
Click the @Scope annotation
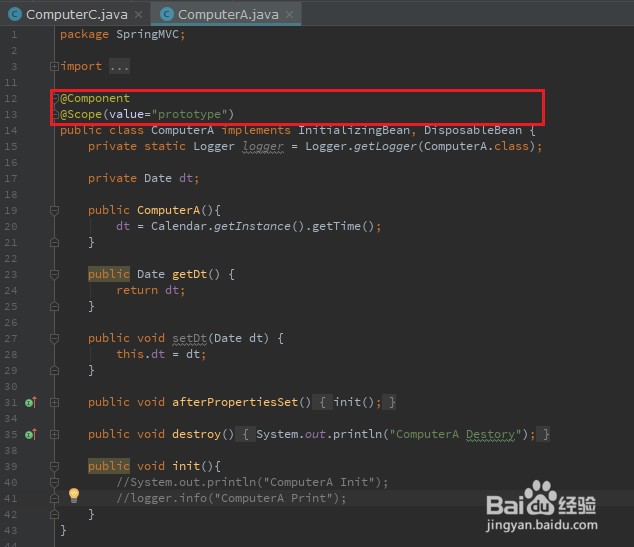81,114
